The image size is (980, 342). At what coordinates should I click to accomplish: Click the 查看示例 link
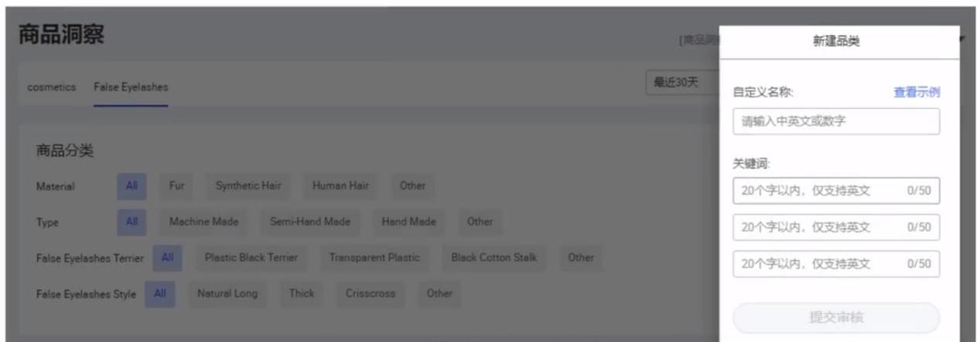point(917,92)
